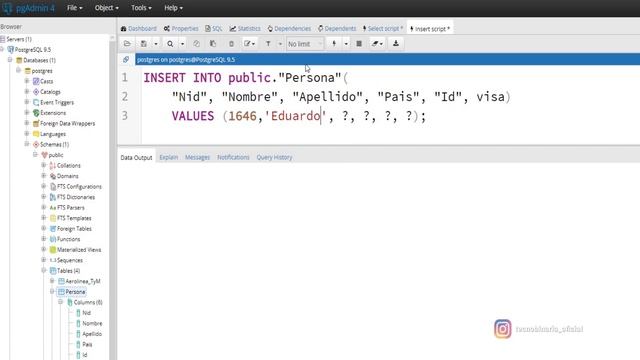This screenshot has height=360, width=640.
Task: Select PostgreSQL 9.5 server node
Action: (x=33, y=50)
